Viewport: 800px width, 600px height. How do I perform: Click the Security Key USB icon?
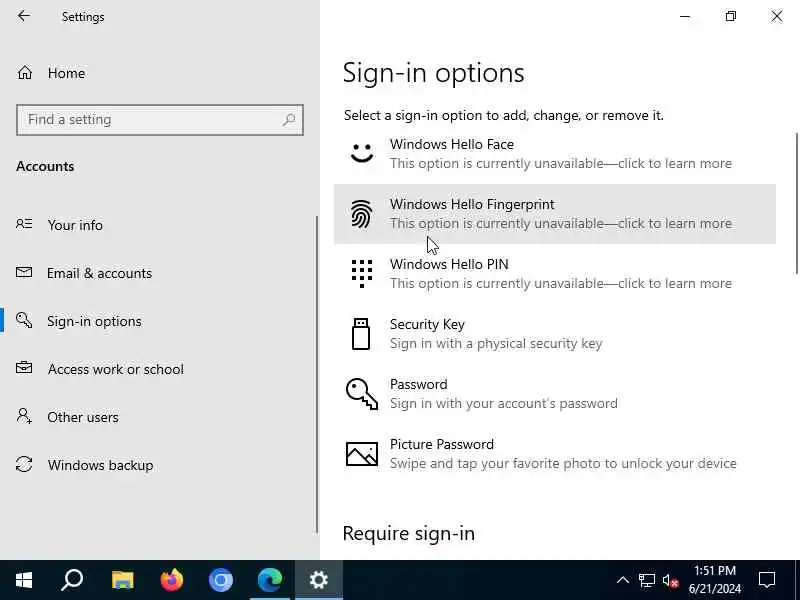click(x=361, y=334)
